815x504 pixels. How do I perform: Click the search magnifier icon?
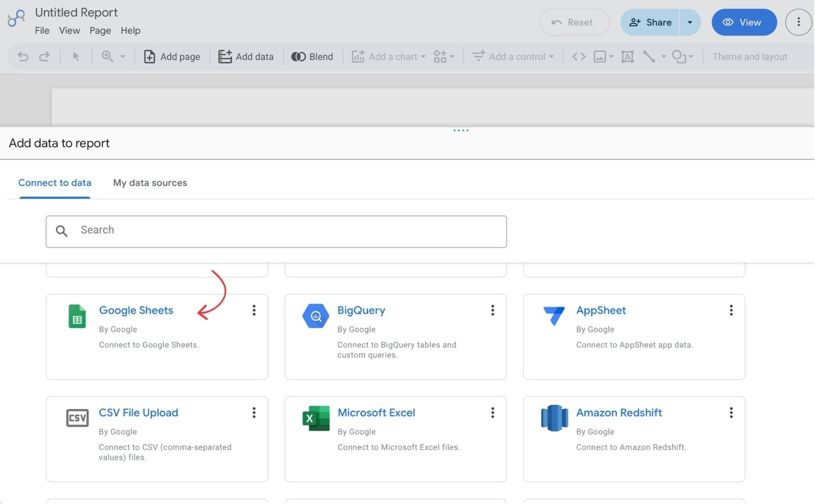pyautogui.click(x=62, y=231)
